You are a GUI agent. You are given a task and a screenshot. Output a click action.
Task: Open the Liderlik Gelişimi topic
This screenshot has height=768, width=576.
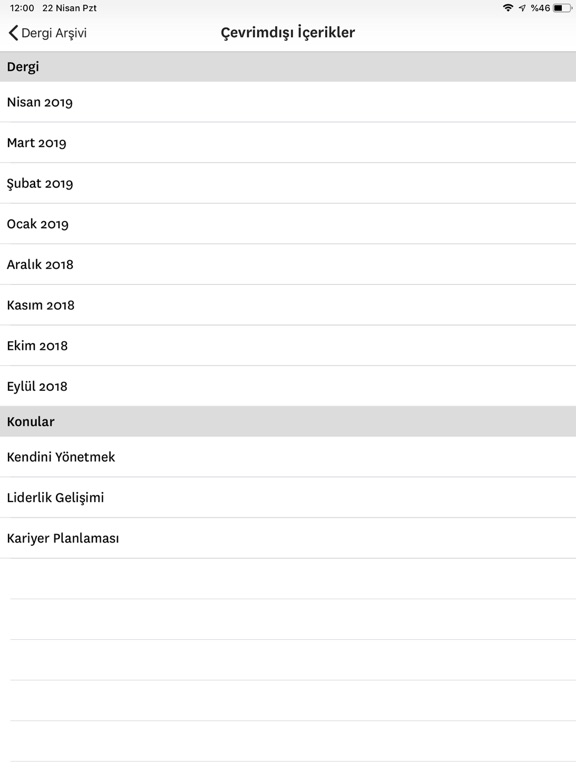click(x=288, y=498)
